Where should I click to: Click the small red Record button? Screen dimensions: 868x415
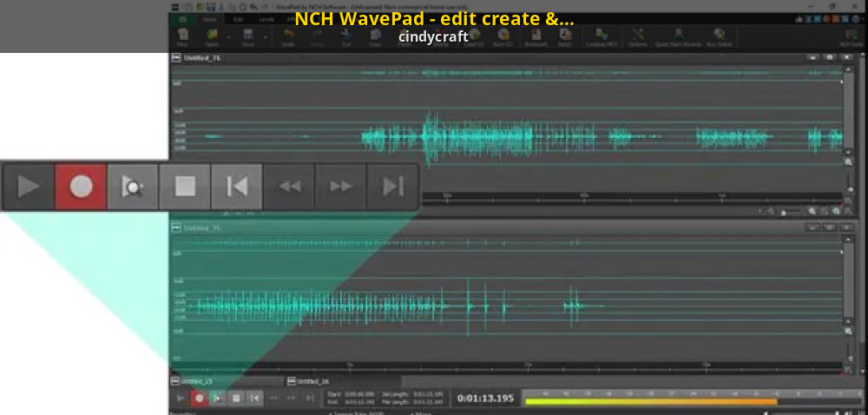tap(200, 398)
